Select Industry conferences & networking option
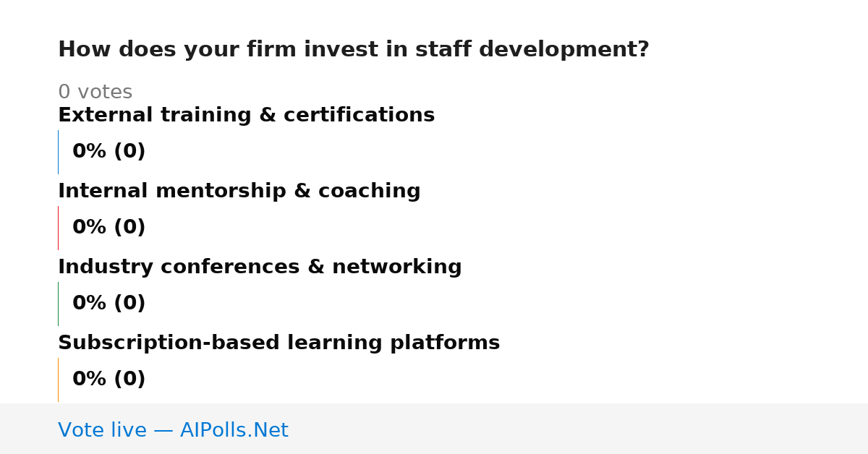The width and height of the screenshot is (868, 454). tap(260, 267)
